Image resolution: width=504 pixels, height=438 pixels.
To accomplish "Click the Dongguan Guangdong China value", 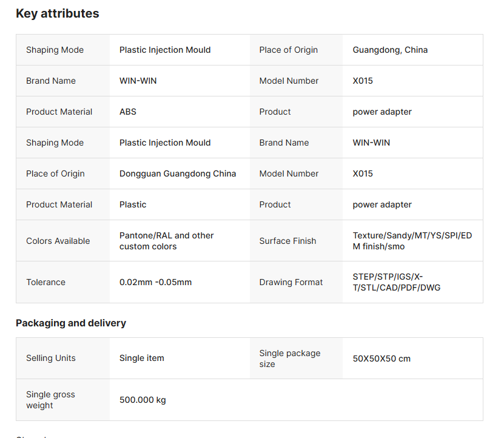I will tap(177, 174).
